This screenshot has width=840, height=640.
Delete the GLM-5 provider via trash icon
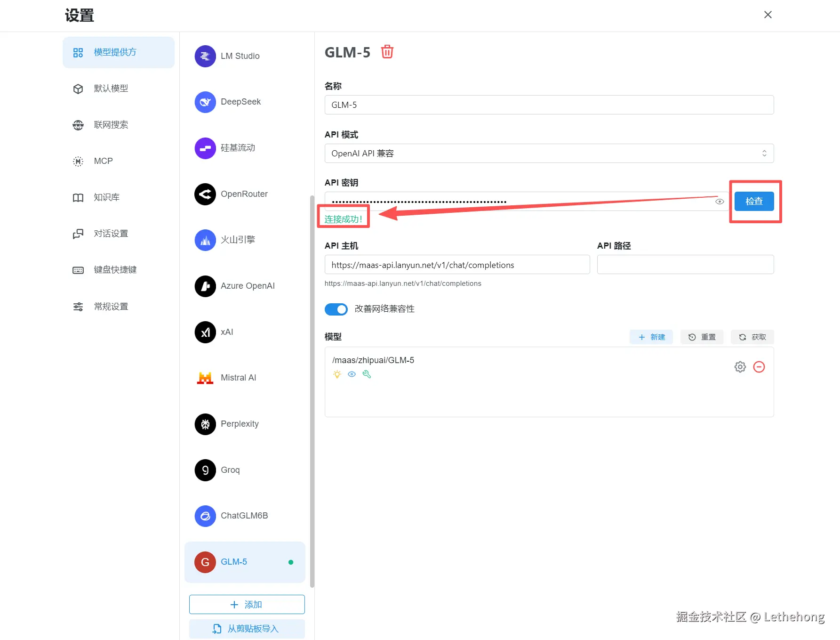pos(387,51)
